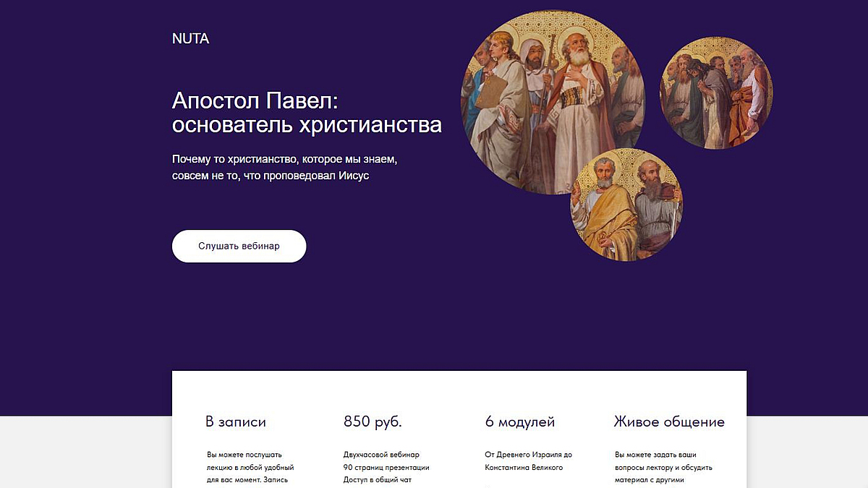
Task: Open the circular painting of two saints below
Action: pos(626,205)
